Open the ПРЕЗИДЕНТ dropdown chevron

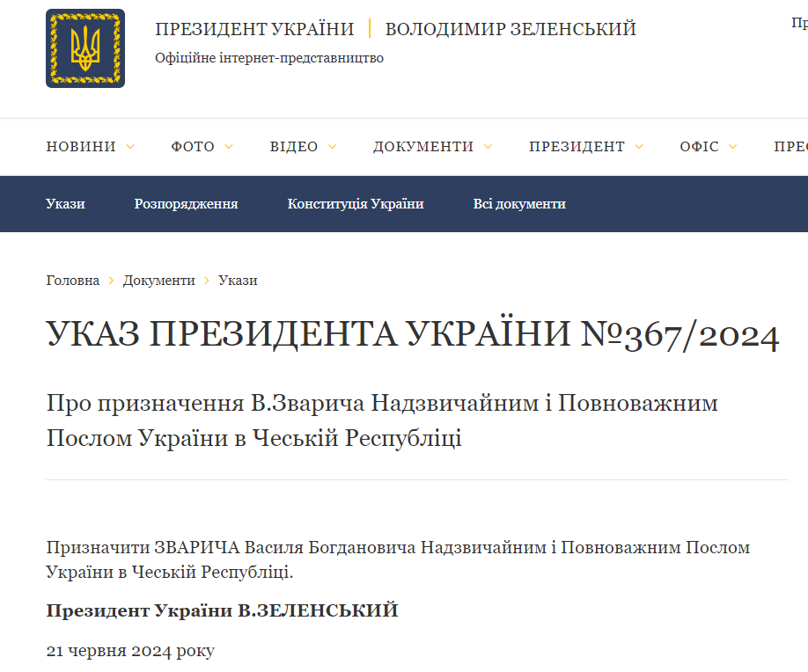(640, 147)
